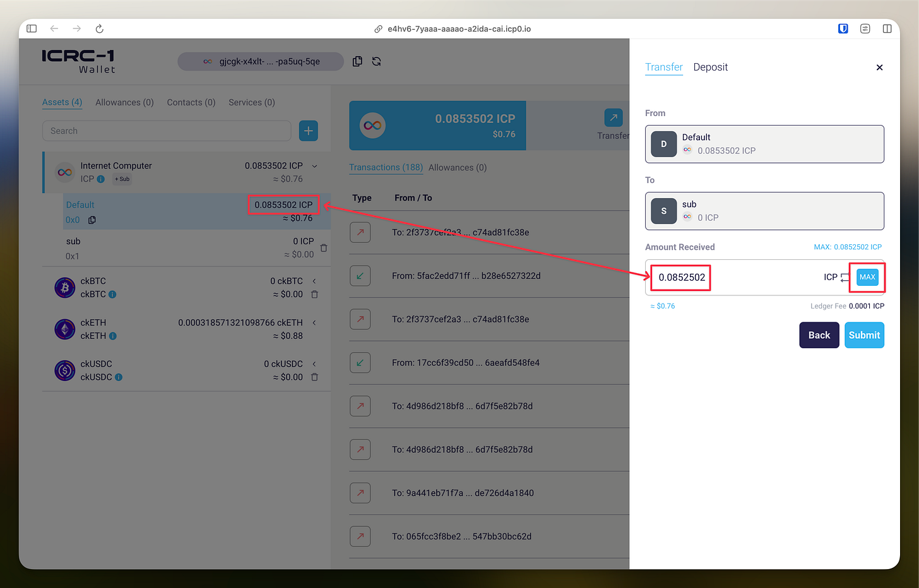
Task: Click the ckBTC token logo
Action: coord(64,288)
